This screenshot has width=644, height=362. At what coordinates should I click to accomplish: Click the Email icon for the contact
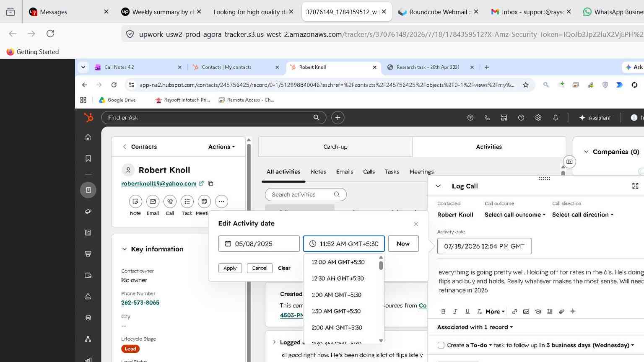tap(153, 202)
